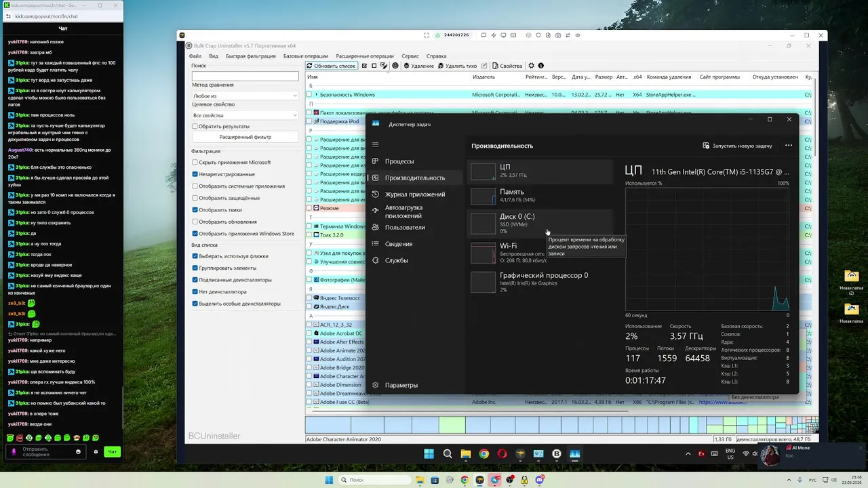Uncheck 'Группировать элементы' checkbox
Viewport: 868px width, 488px height.
195,268
